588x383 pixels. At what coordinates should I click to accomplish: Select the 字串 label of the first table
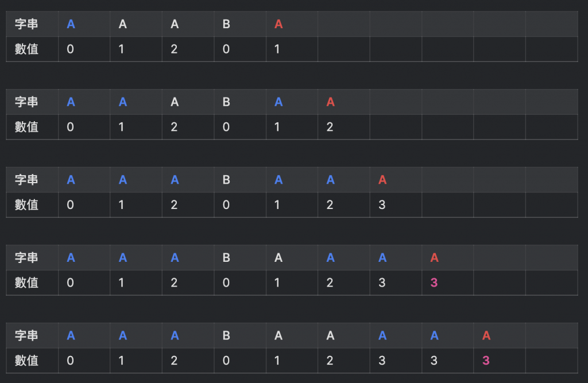click(x=26, y=24)
